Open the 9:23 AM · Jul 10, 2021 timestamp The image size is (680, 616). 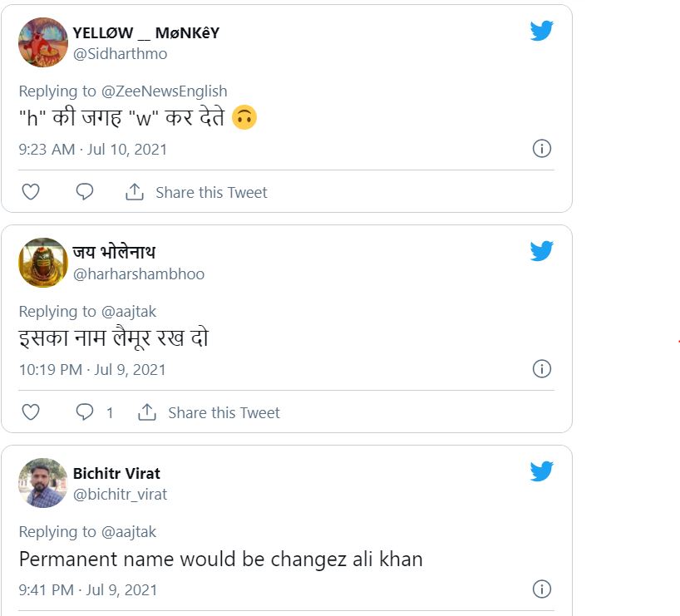(x=93, y=150)
